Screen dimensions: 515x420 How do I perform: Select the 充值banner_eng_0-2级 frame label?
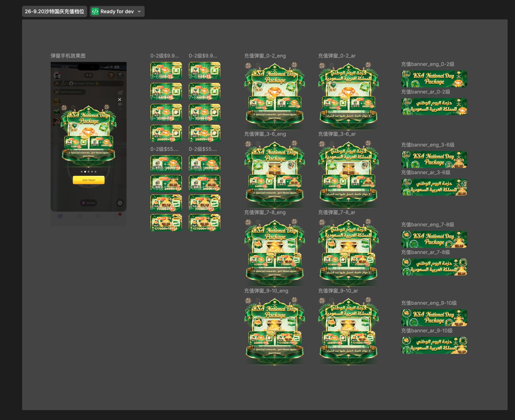coord(428,64)
